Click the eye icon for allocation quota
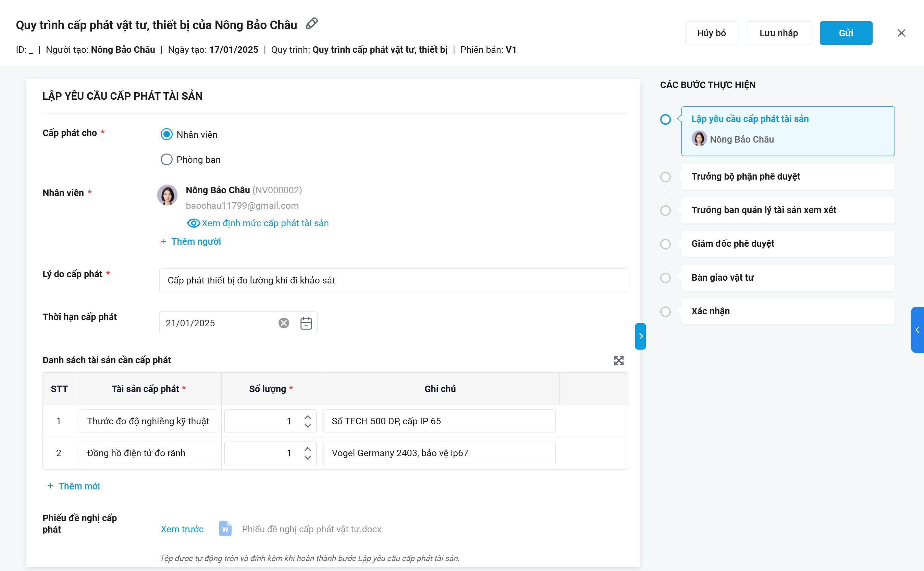 pos(194,223)
